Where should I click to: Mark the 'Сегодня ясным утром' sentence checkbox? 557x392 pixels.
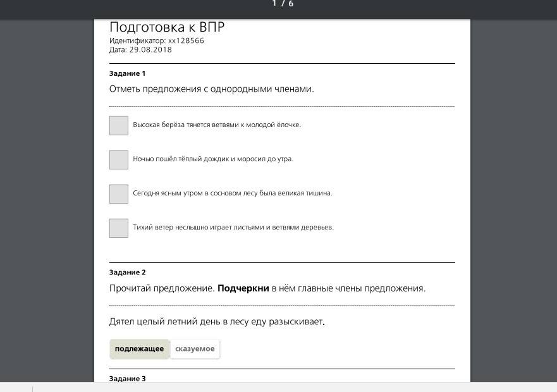[119, 193]
